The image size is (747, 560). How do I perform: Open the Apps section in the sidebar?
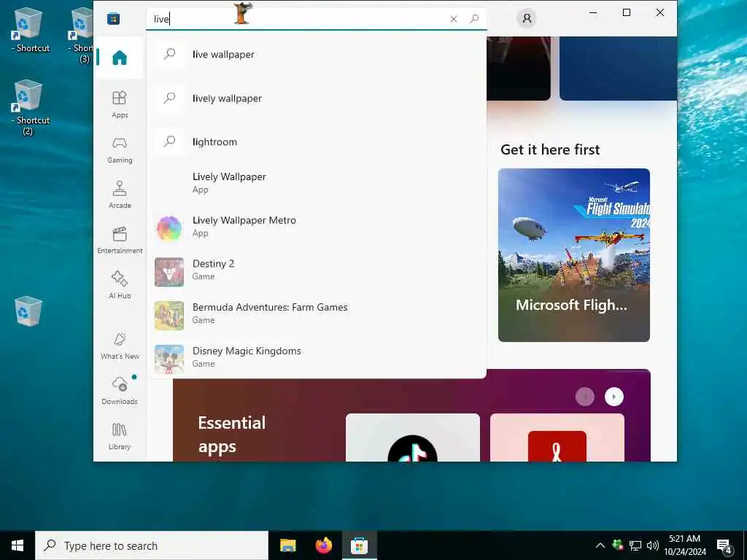click(x=120, y=104)
